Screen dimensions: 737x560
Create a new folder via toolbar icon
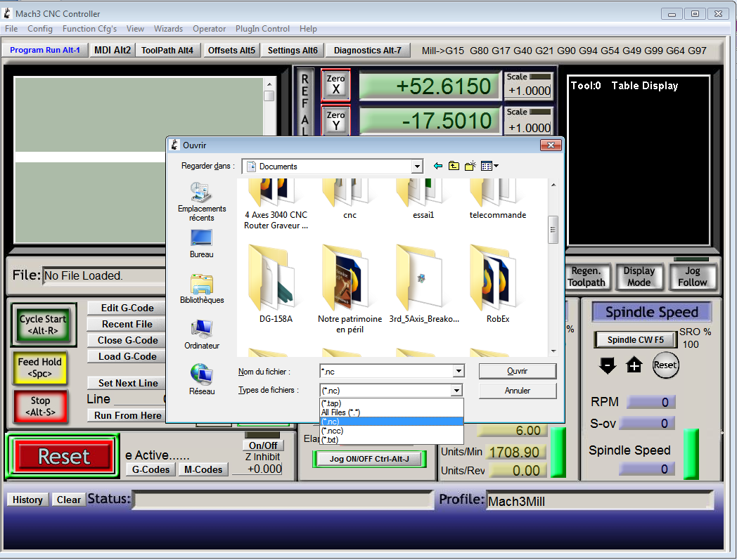[470, 166]
